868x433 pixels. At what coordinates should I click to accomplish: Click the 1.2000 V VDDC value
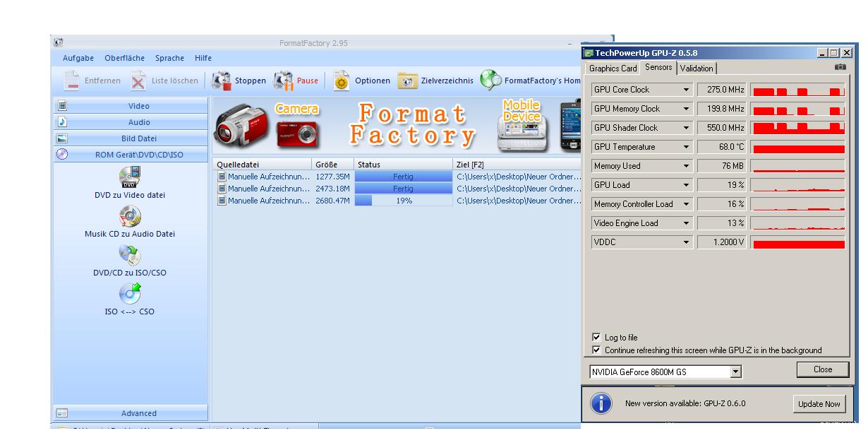[722, 242]
